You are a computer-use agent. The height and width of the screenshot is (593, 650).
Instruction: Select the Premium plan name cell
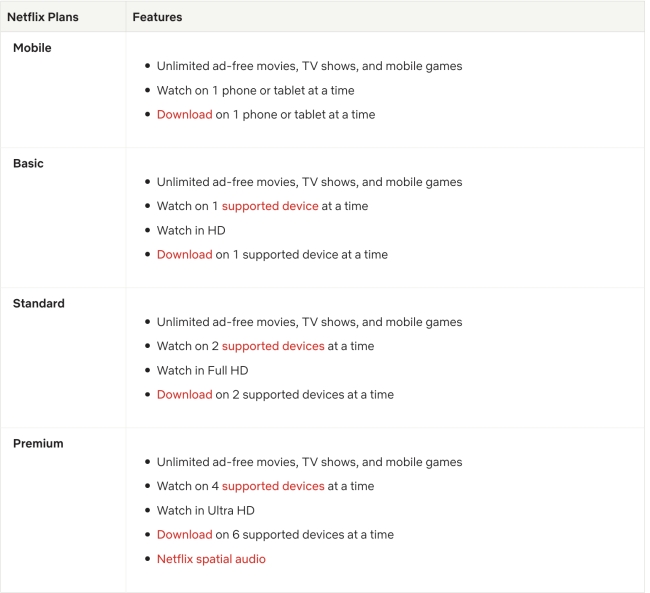point(37,444)
